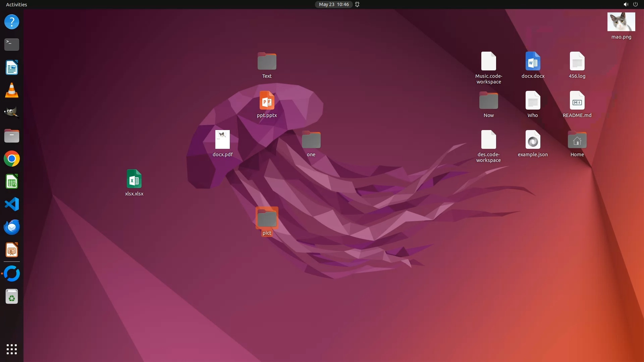
Task: Open the Activities overview
Action: click(16, 4)
